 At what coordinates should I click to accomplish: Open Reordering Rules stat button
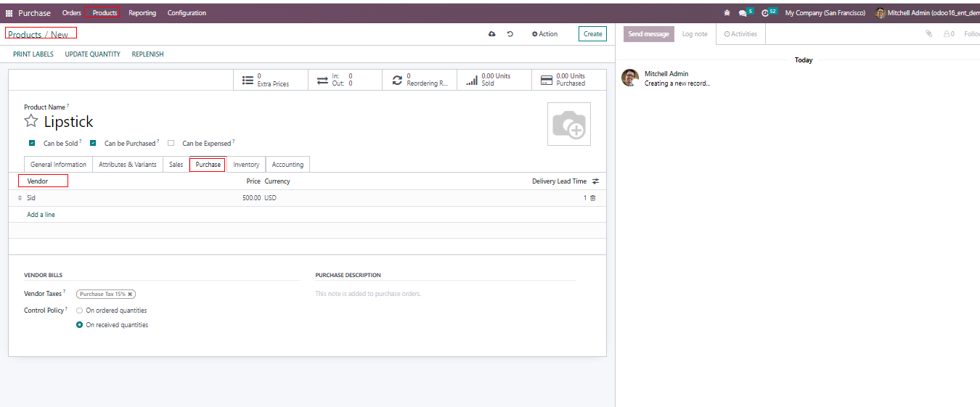click(x=420, y=80)
